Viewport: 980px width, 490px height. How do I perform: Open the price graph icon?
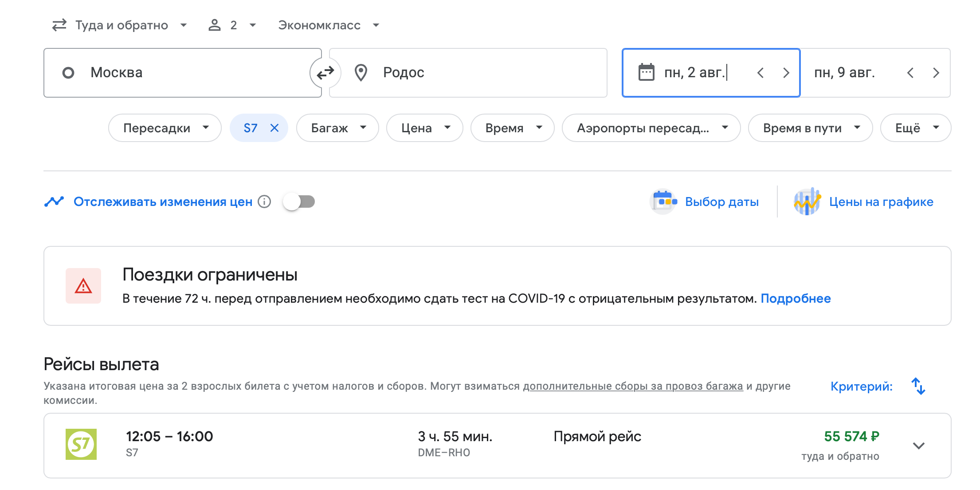807,202
